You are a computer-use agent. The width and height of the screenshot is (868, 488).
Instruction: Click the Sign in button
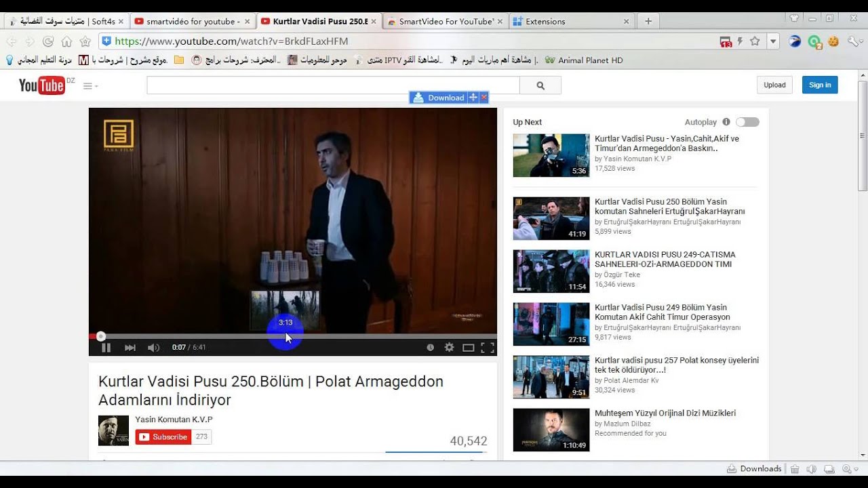click(820, 85)
